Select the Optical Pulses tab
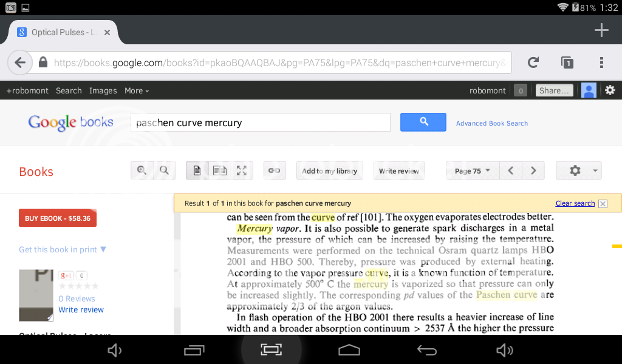622x364 pixels. 63,32
